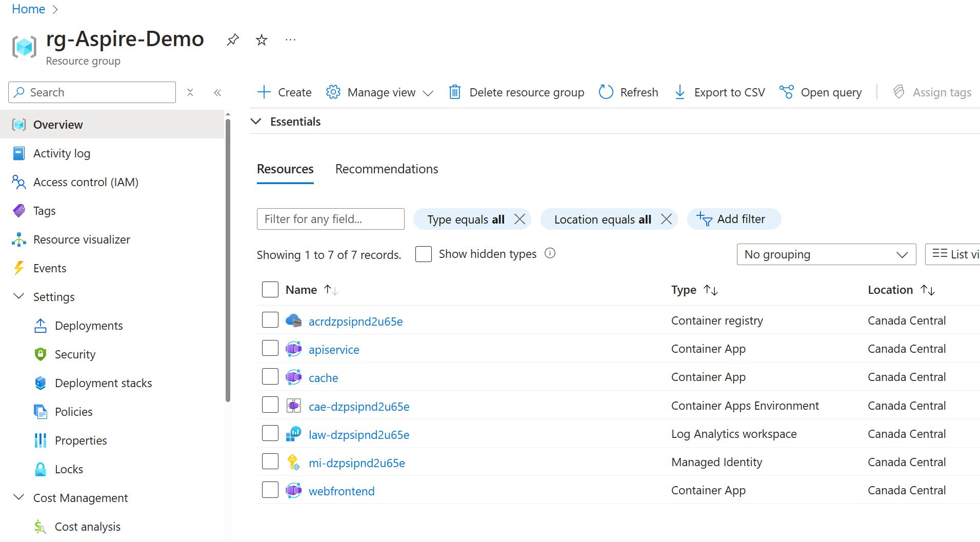This screenshot has width=980, height=542.
Task: Focus the sidebar Search field
Action: (x=92, y=92)
